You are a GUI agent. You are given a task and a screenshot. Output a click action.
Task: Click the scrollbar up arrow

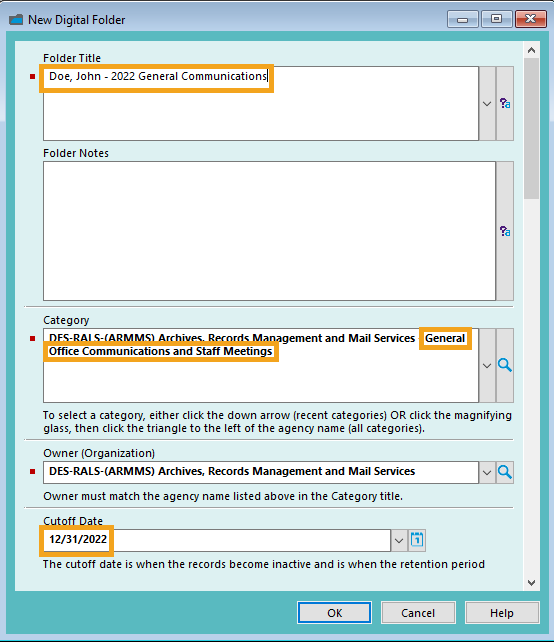[531, 50]
